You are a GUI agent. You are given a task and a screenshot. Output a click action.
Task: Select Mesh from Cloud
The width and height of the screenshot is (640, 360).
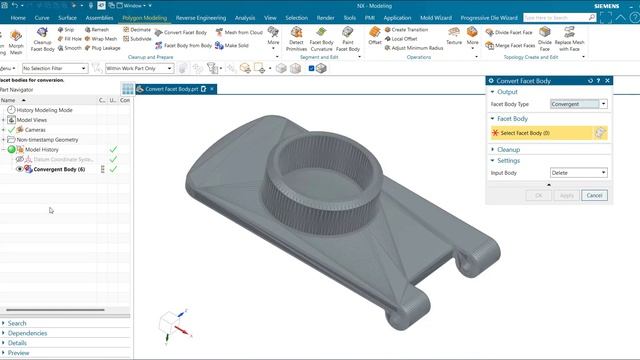[x=239, y=32]
